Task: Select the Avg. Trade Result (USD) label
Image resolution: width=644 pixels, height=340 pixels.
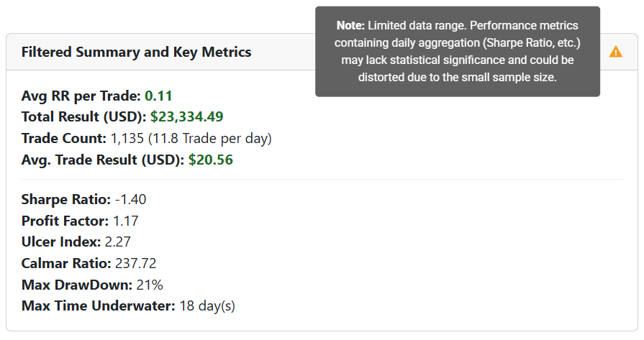Action: 103,160
